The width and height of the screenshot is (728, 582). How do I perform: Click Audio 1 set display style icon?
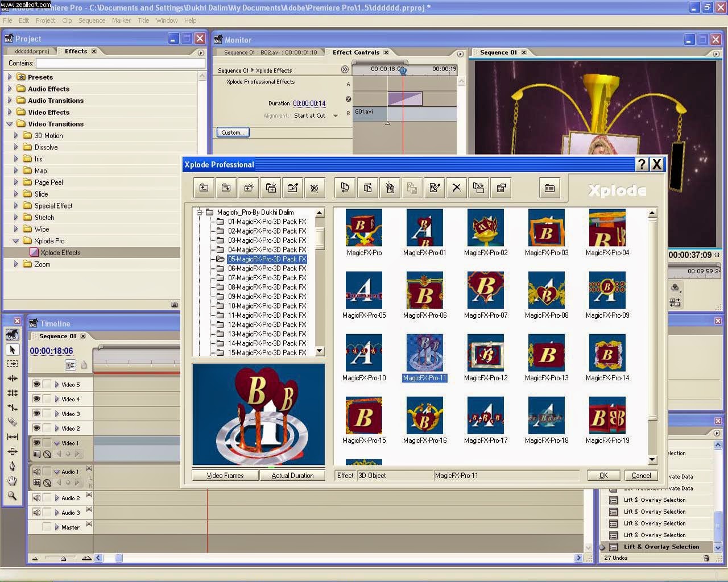pos(37,483)
